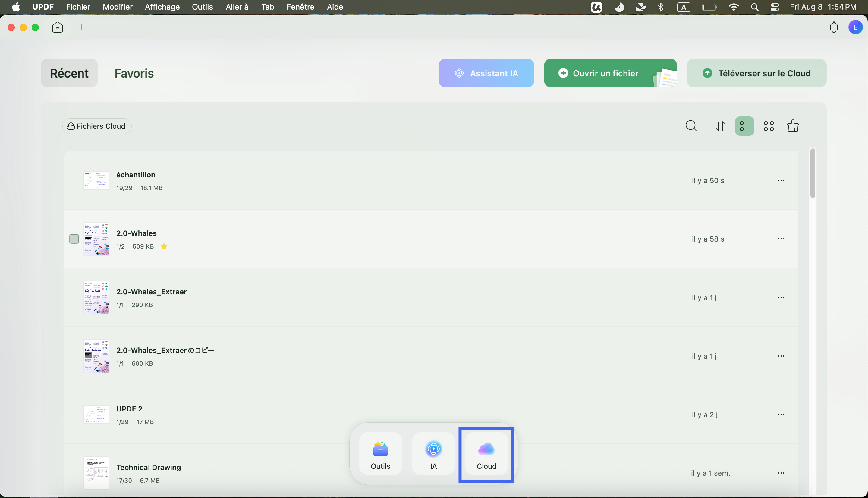The width and height of the screenshot is (868, 498).
Task: Open the UPDF 2 thumbnail
Action: pos(96,414)
